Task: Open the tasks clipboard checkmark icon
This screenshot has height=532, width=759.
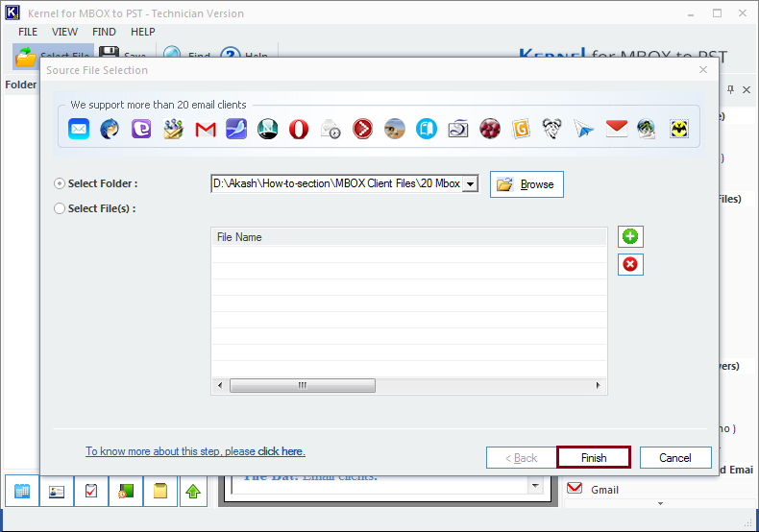Action: click(x=91, y=492)
